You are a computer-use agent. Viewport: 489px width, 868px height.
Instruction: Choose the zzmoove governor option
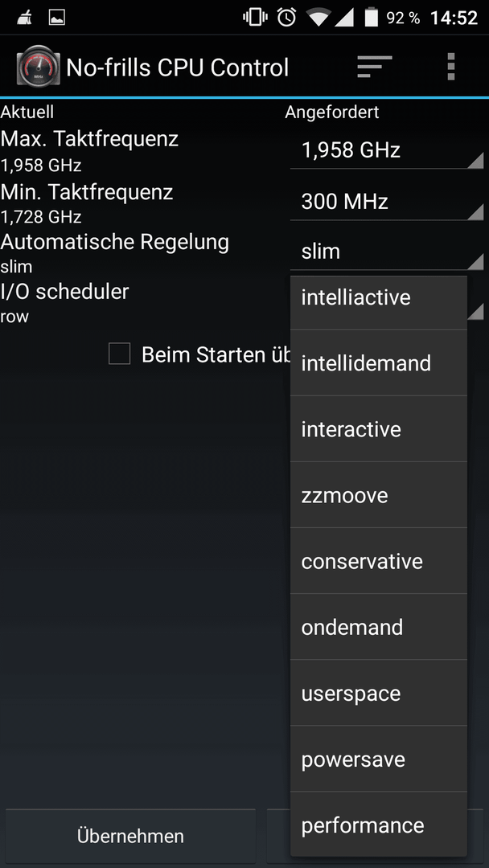click(379, 495)
